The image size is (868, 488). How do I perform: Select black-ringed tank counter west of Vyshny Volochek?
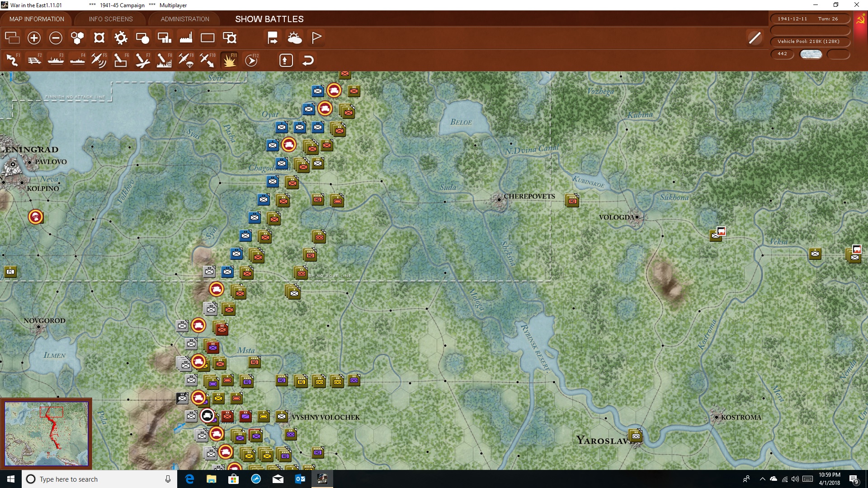click(x=208, y=415)
